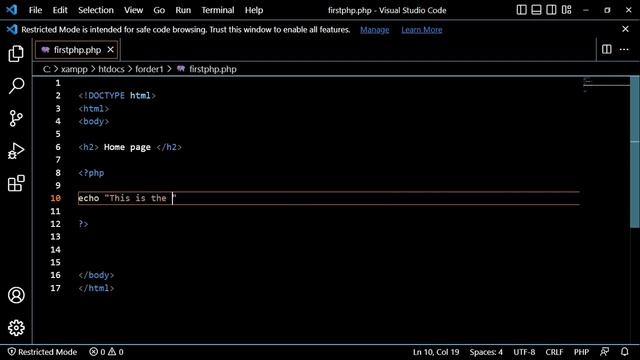Click the Manage link in banner
Screen dimensions: 640x360
[x=374, y=29]
